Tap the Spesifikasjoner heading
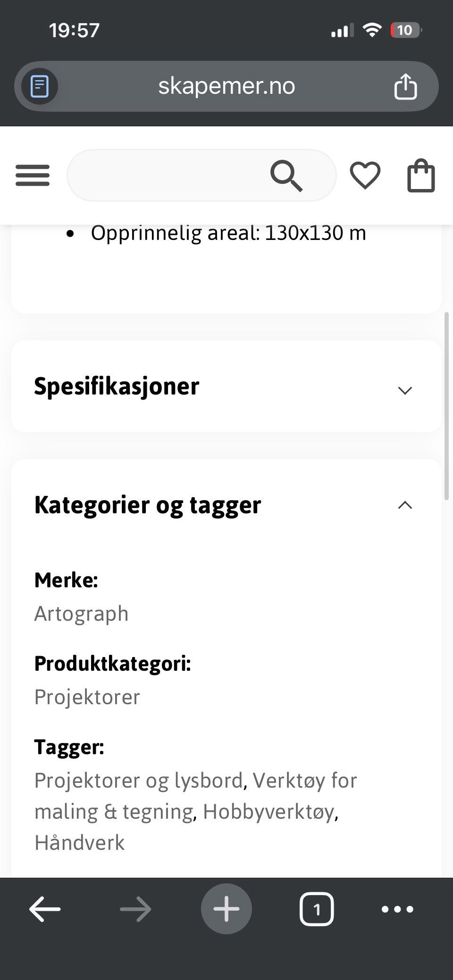This screenshot has height=980, width=453. point(117,386)
